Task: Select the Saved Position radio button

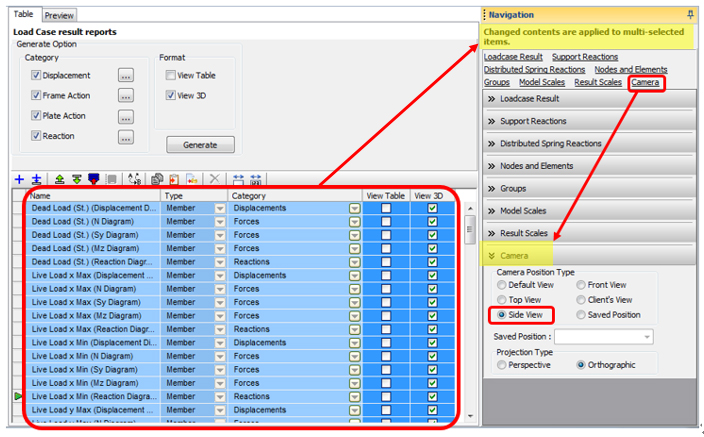Action: click(581, 315)
